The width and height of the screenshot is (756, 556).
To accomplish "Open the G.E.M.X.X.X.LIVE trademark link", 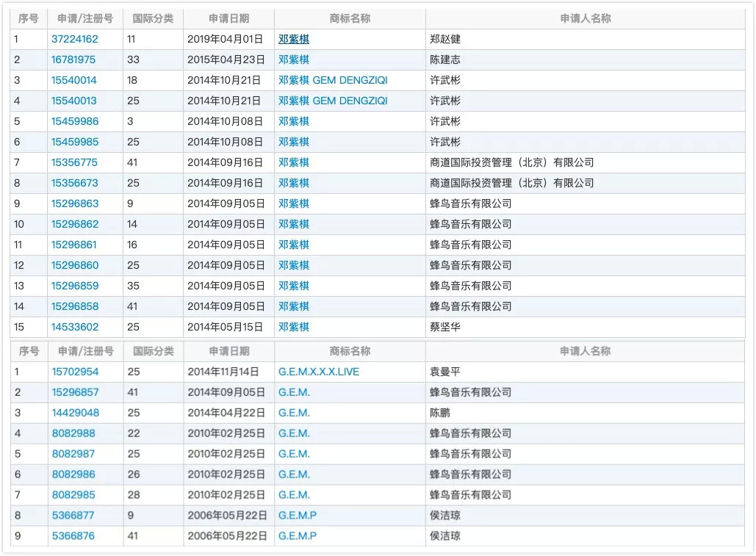I will point(319,372).
